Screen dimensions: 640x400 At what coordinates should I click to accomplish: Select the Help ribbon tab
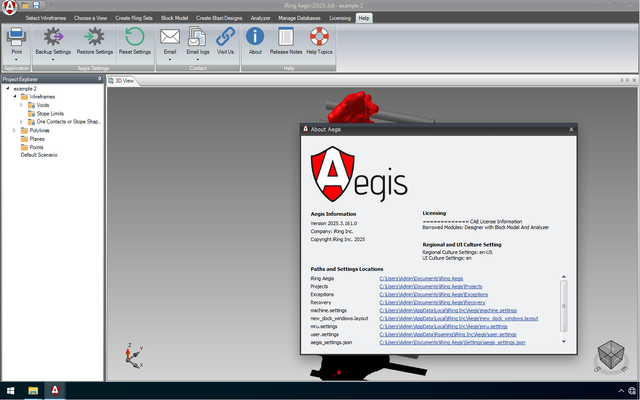pyautogui.click(x=364, y=18)
